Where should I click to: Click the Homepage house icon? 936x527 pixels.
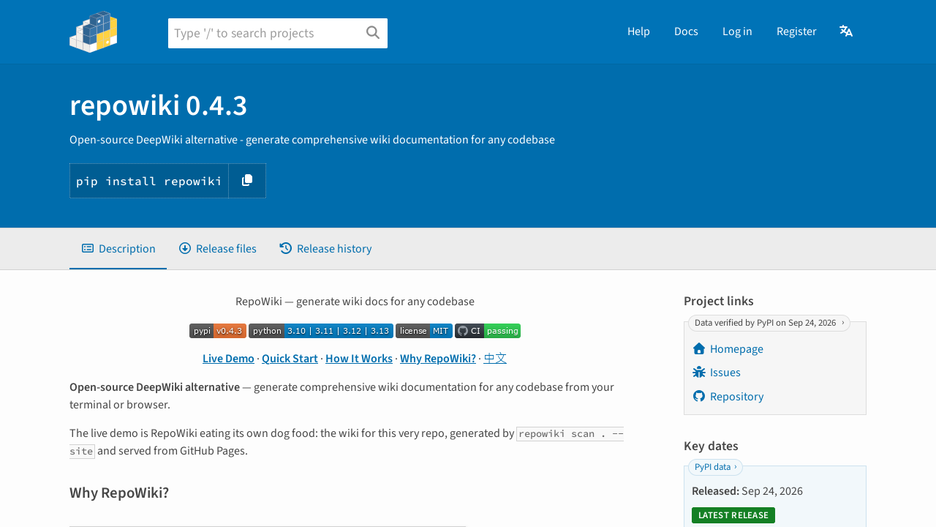point(699,349)
